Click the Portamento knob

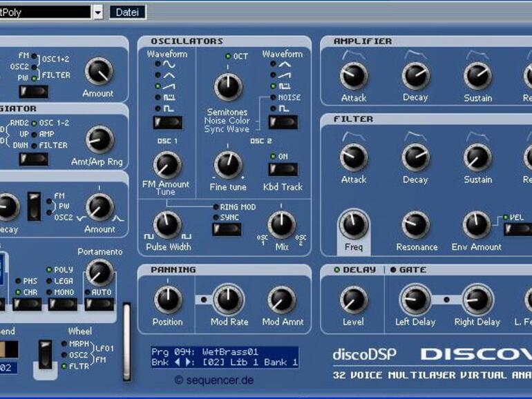tap(99, 273)
